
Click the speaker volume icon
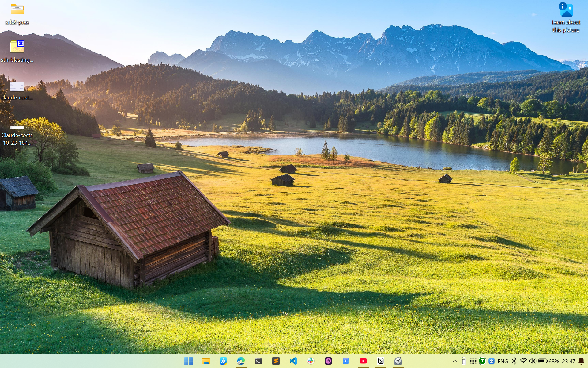coord(532,361)
